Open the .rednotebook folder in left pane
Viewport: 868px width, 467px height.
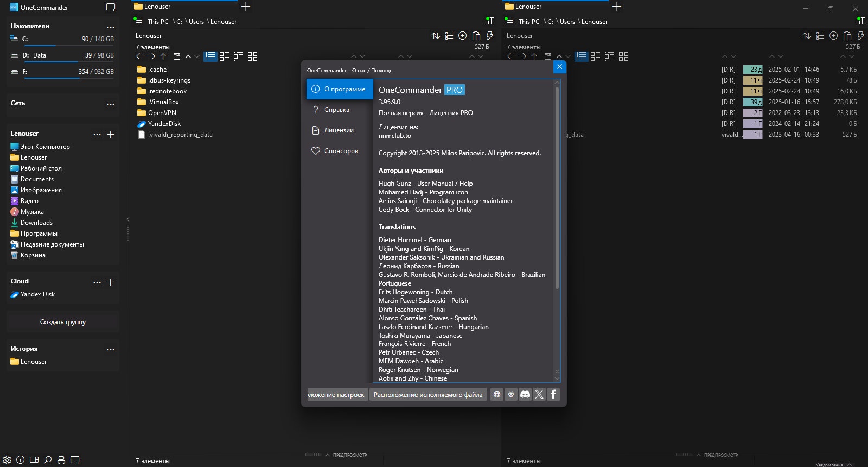(162, 91)
